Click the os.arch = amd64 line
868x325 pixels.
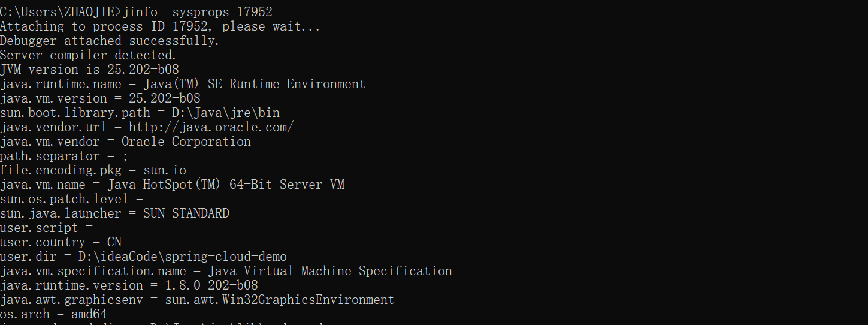click(x=54, y=314)
